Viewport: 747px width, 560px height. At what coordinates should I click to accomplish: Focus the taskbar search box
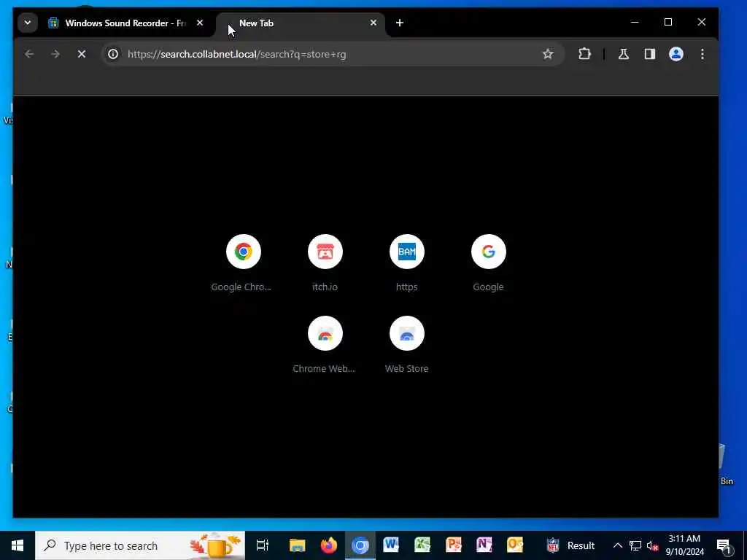140,545
